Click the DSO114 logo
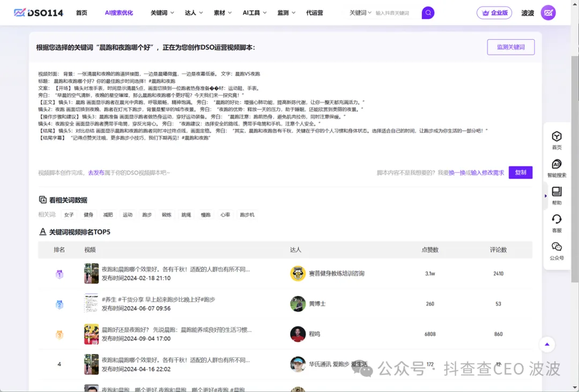This screenshot has width=579, height=392. click(39, 13)
